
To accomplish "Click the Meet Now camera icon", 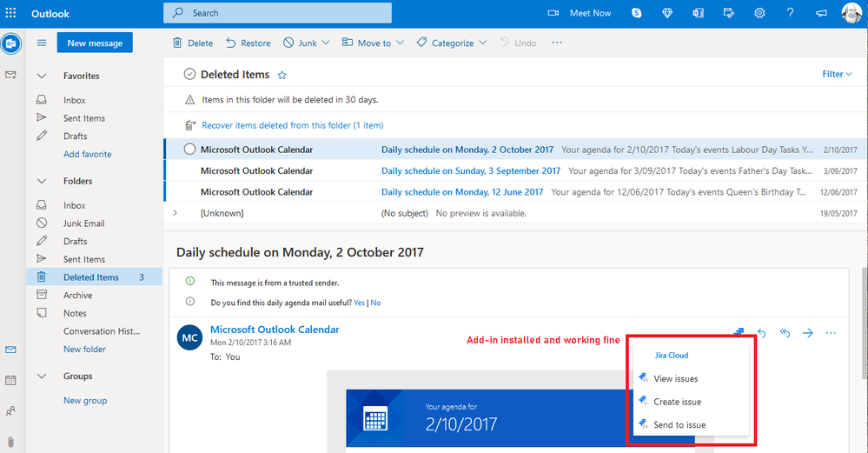I will (553, 13).
